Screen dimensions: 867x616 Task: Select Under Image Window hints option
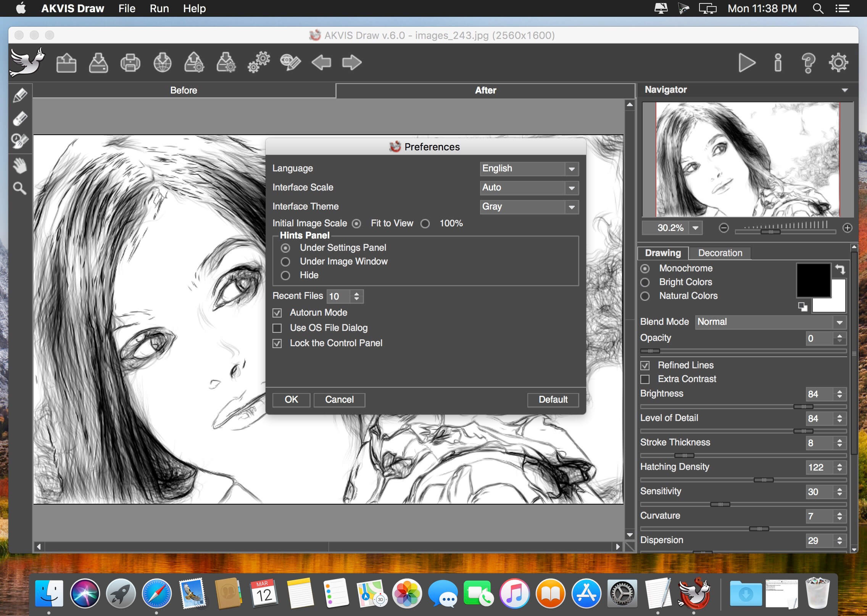click(285, 262)
